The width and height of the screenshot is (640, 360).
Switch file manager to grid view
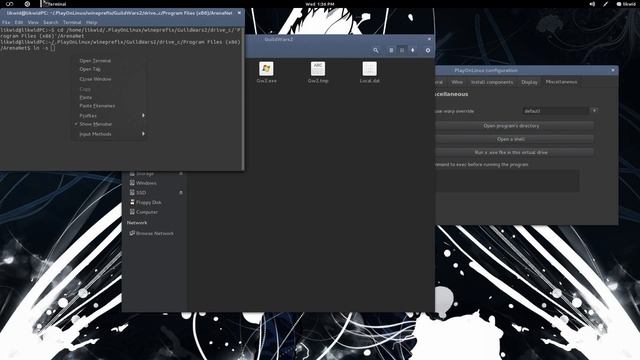point(402,50)
